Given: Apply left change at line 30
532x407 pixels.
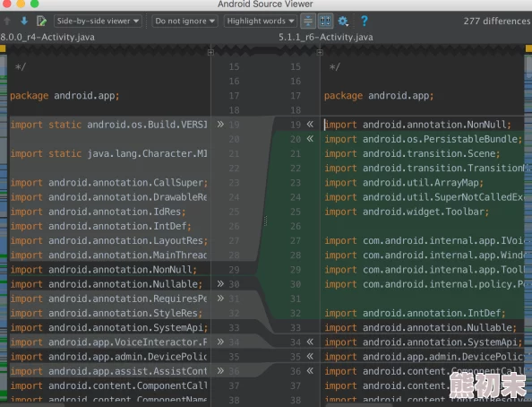Looking at the screenshot, I should tap(220, 283).
